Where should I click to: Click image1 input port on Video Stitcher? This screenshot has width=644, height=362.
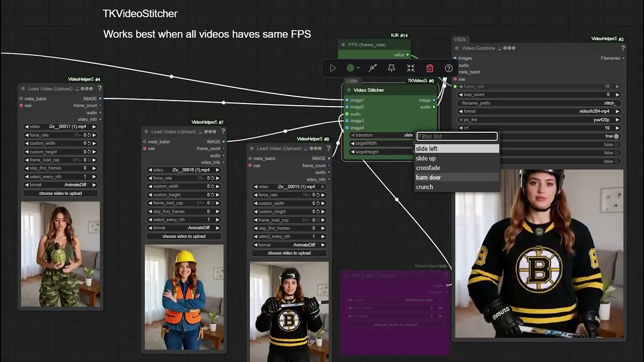click(347, 100)
